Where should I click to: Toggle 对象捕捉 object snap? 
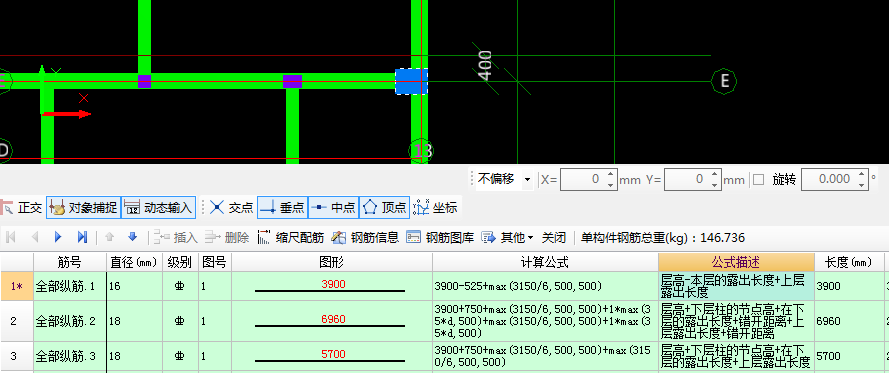83,207
